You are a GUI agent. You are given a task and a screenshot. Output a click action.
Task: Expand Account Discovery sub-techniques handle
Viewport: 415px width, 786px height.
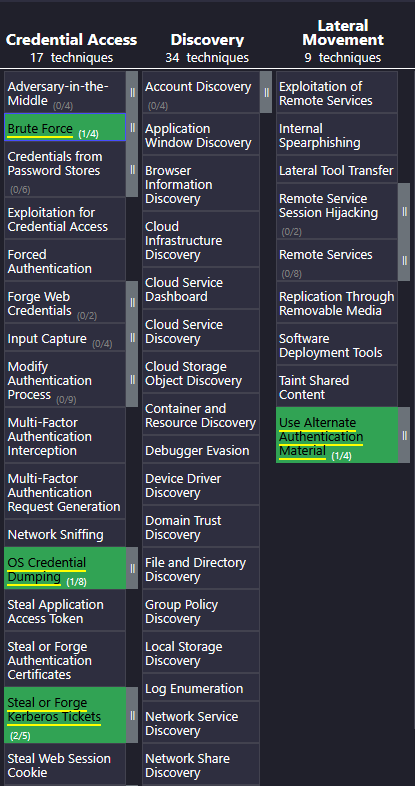tap(266, 92)
